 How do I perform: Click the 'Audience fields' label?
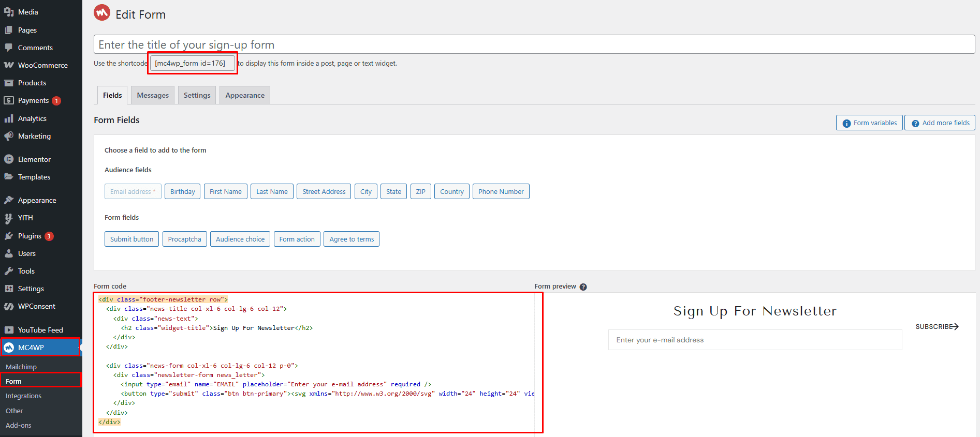coord(128,170)
